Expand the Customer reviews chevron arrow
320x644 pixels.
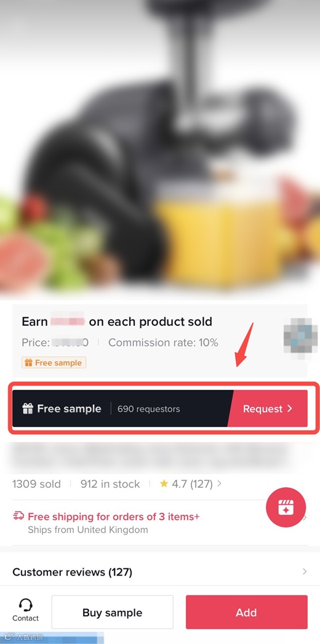(305, 571)
